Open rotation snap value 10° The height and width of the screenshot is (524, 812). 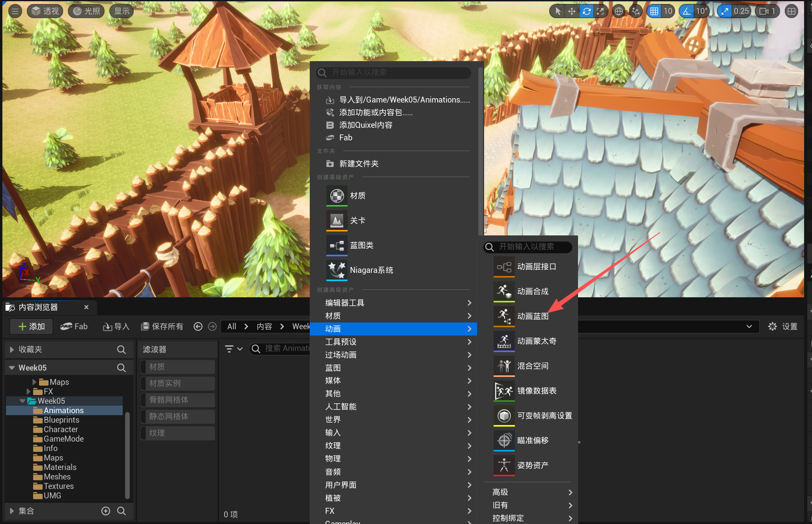point(702,11)
